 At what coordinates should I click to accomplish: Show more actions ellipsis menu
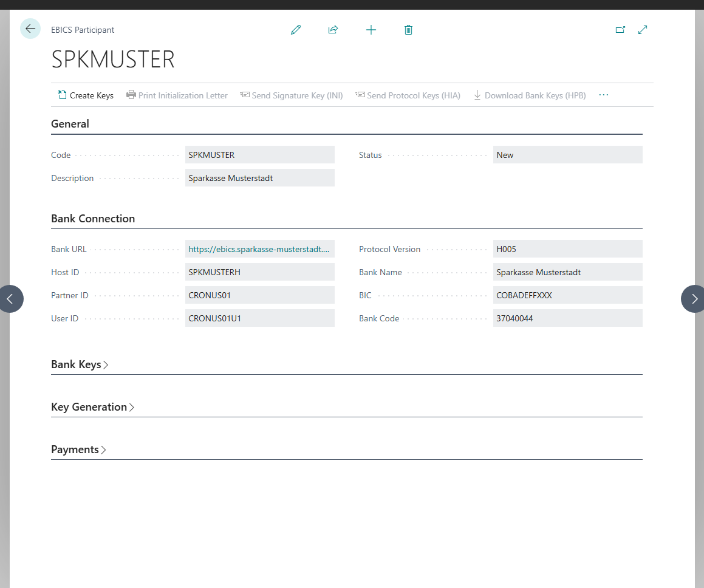pyautogui.click(x=603, y=95)
